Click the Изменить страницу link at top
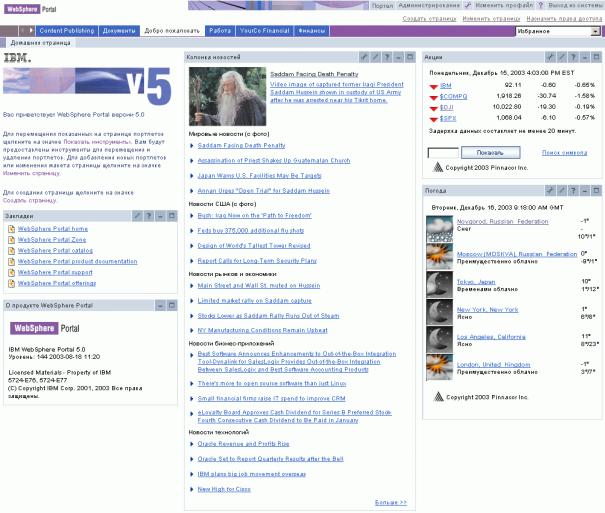The height and width of the screenshot is (513, 605). (491, 19)
